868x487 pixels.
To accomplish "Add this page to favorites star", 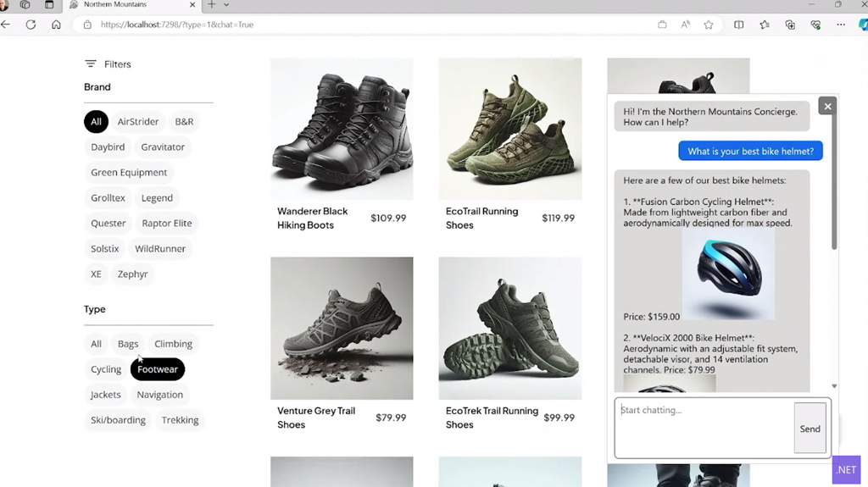I will click(709, 25).
